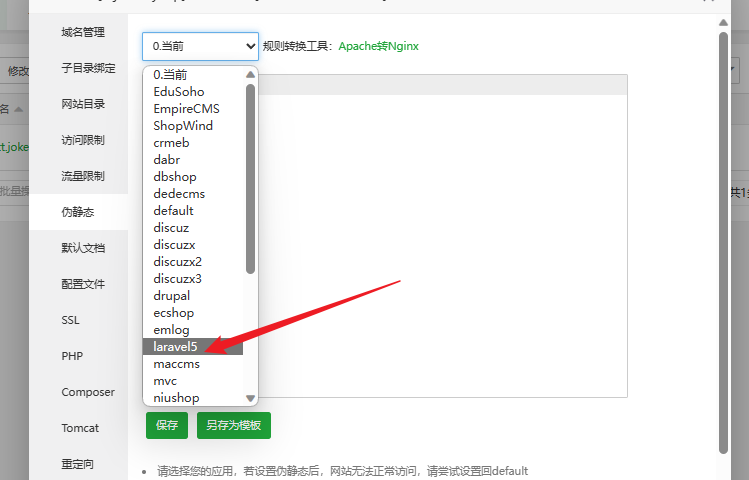Click the 另存为模板 button
The height and width of the screenshot is (480, 749).
pos(234,425)
